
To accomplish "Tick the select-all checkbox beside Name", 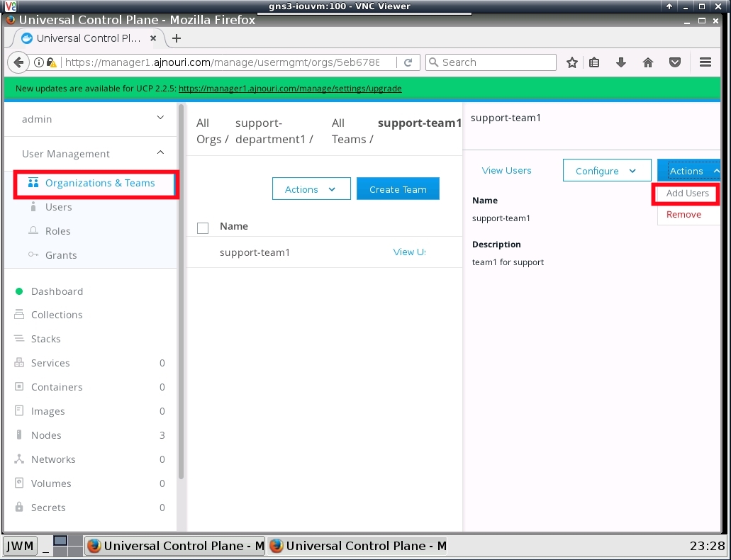I will click(x=203, y=228).
